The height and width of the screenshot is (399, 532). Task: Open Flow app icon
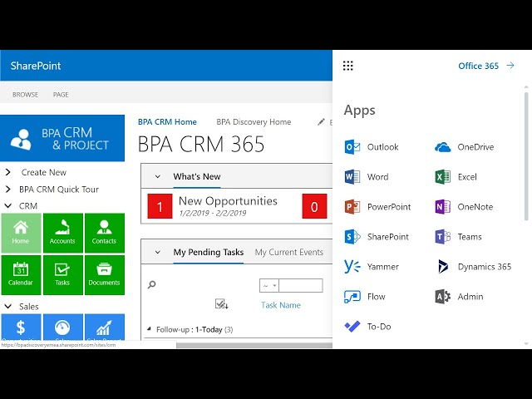pos(352,296)
